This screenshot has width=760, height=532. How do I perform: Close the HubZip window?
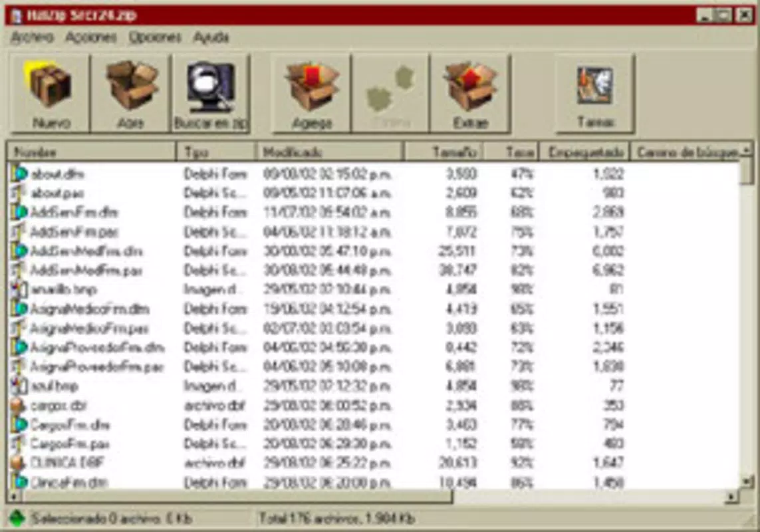click(744, 15)
